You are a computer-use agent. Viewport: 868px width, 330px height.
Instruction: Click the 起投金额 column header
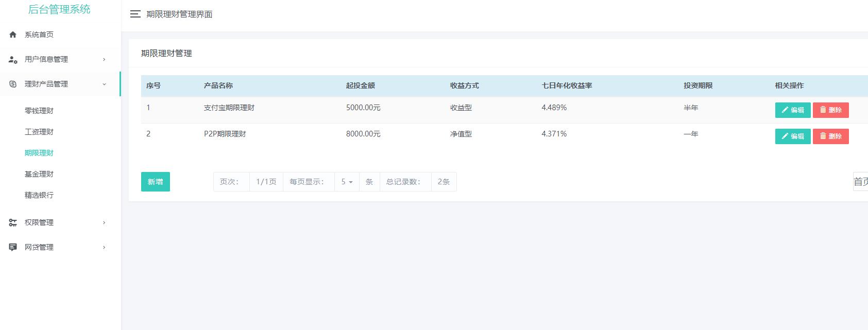point(361,85)
